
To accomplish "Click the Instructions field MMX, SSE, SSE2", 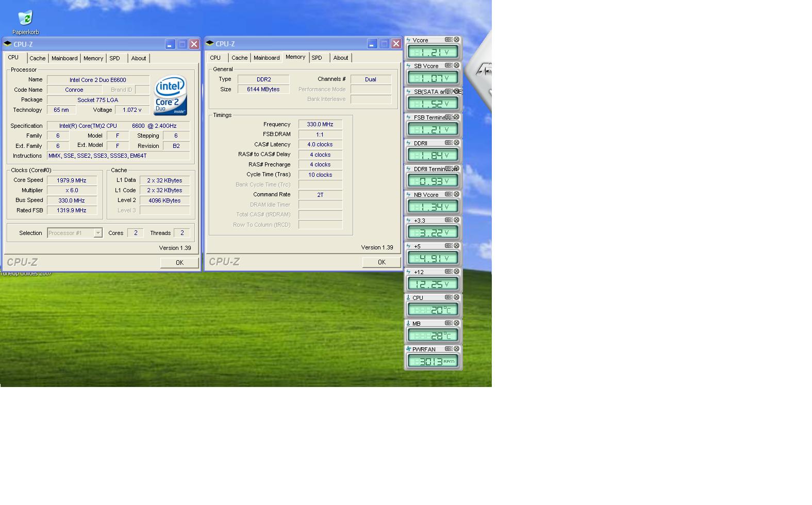I will pyautogui.click(x=118, y=156).
